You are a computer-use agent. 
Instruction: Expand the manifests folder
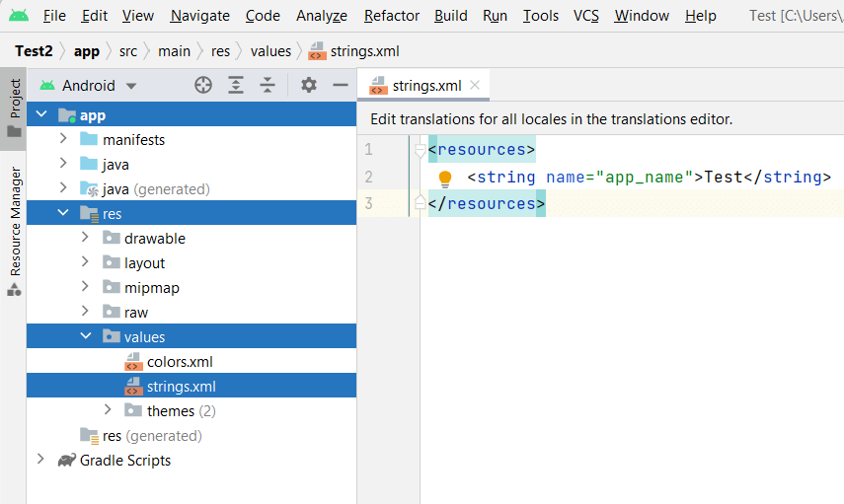[63, 139]
